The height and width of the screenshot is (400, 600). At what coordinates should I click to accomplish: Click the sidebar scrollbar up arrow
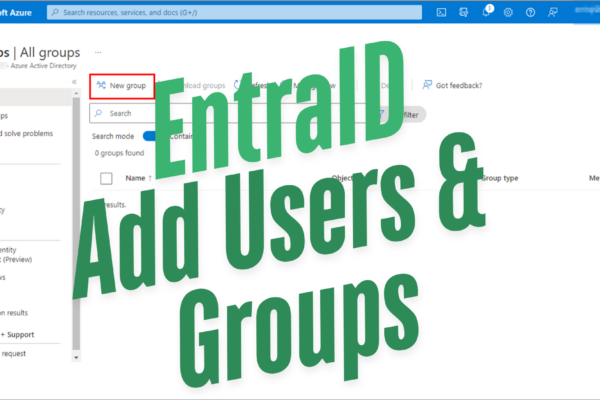click(x=76, y=93)
